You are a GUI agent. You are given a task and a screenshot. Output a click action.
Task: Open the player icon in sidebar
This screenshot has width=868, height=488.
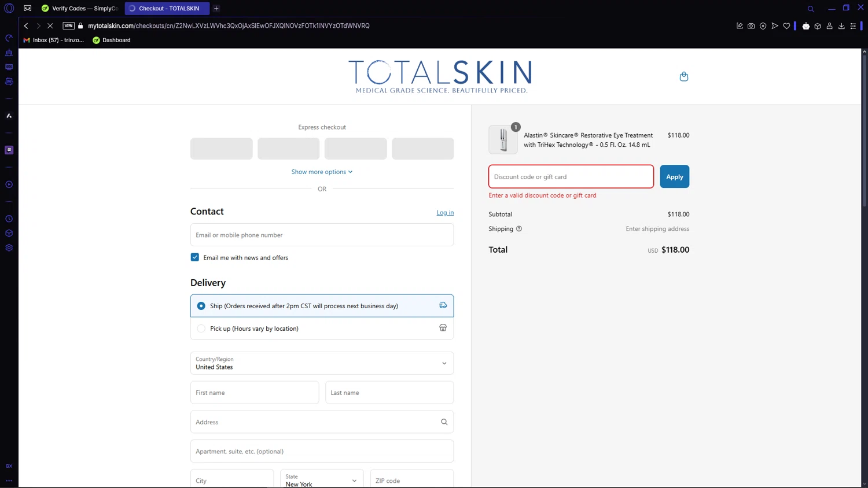pyautogui.click(x=9, y=184)
